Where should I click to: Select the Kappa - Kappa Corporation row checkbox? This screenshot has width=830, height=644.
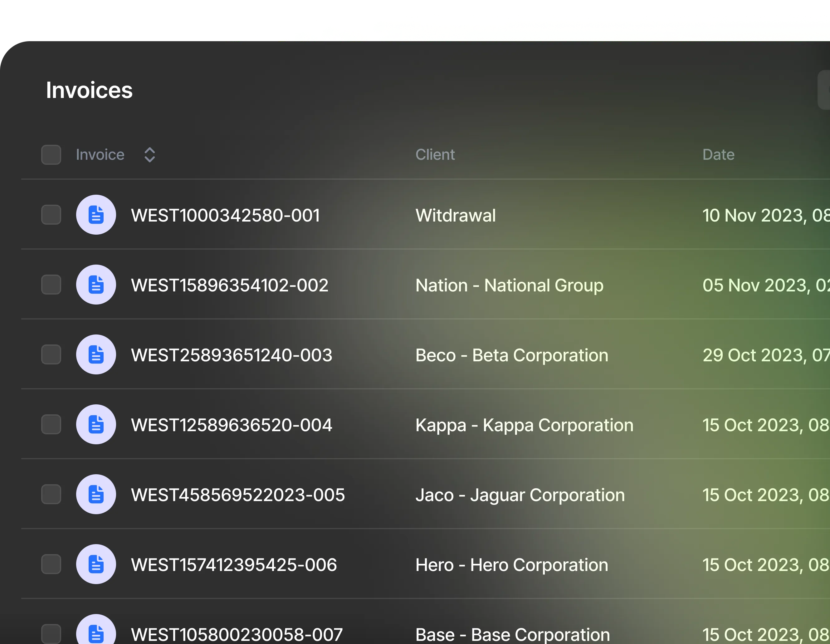coord(51,424)
